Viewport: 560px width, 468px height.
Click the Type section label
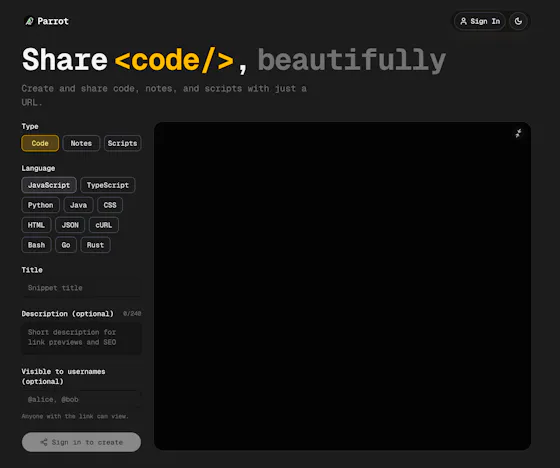[x=30, y=126]
